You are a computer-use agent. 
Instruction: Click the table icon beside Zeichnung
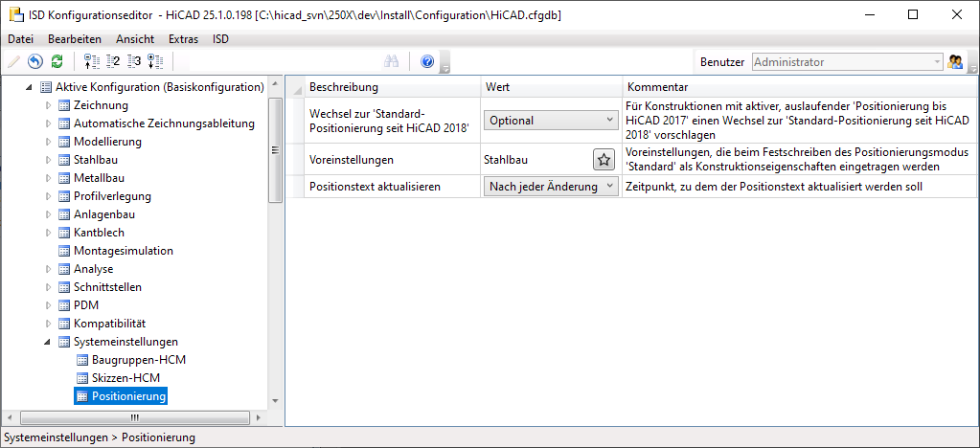click(64, 105)
